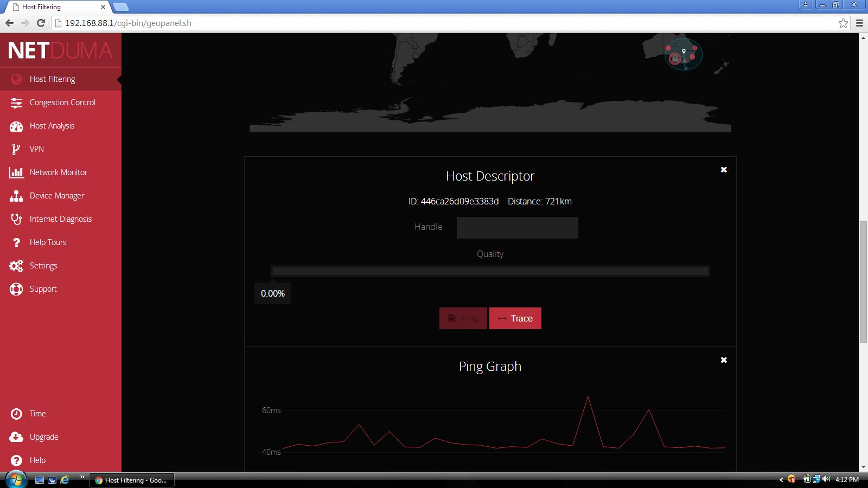
Task: Click the Upgrade cloud download icon
Action: 16,437
